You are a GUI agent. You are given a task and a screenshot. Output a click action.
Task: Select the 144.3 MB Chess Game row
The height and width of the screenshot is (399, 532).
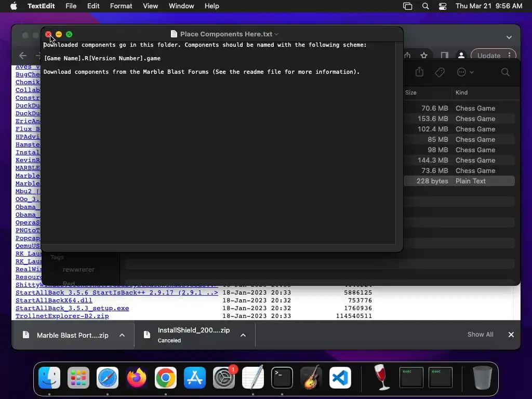(460, 160)
